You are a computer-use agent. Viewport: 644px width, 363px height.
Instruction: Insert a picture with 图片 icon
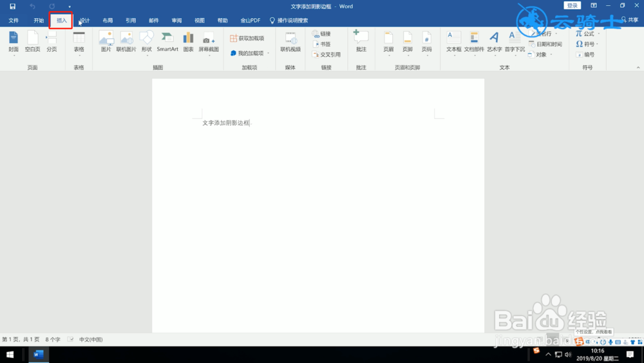(106, 42)
